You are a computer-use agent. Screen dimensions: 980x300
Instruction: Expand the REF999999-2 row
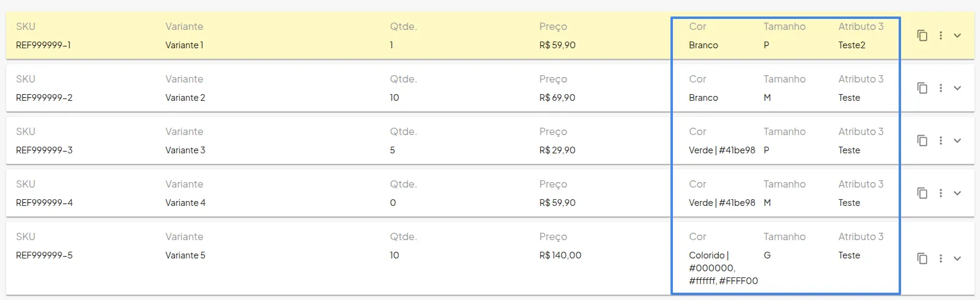[957, 88]
